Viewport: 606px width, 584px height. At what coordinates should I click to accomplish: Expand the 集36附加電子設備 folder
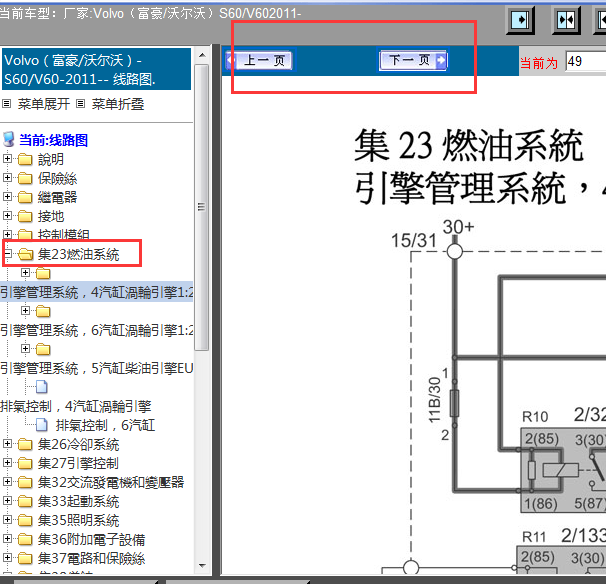7,538
